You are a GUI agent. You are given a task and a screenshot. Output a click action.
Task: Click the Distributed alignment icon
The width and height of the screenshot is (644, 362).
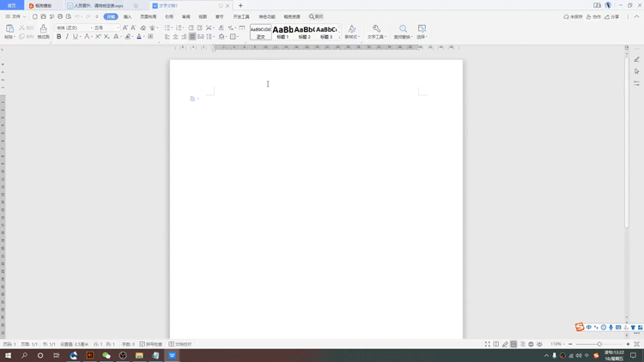pos(200,37)
